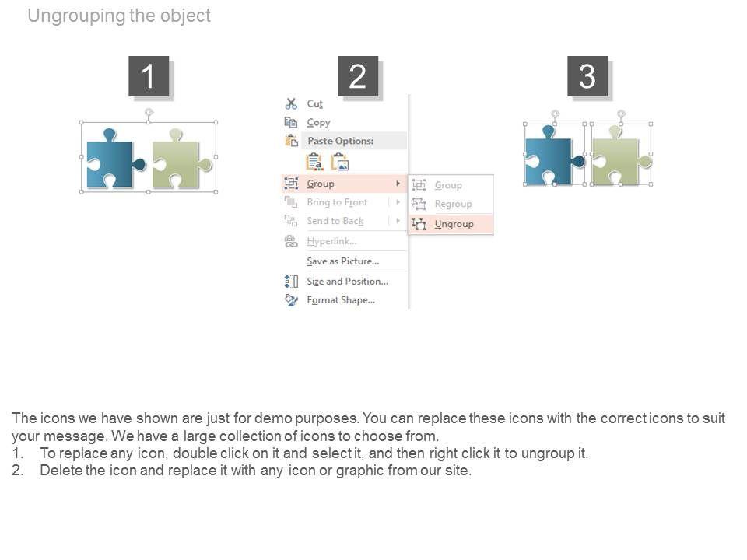Click the paste as Picture icon
Screen dimensions: 747x560
click(x=340, y=162)
